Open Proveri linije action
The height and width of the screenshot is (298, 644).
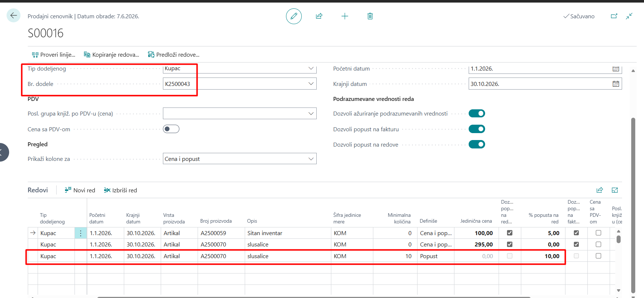pos(54,55)
